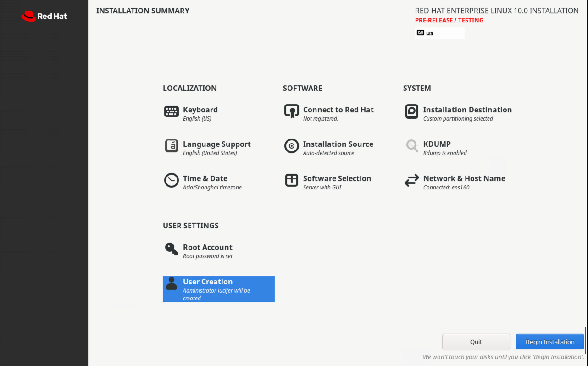Click 'Auto-detected source' status text

(328, 153)
